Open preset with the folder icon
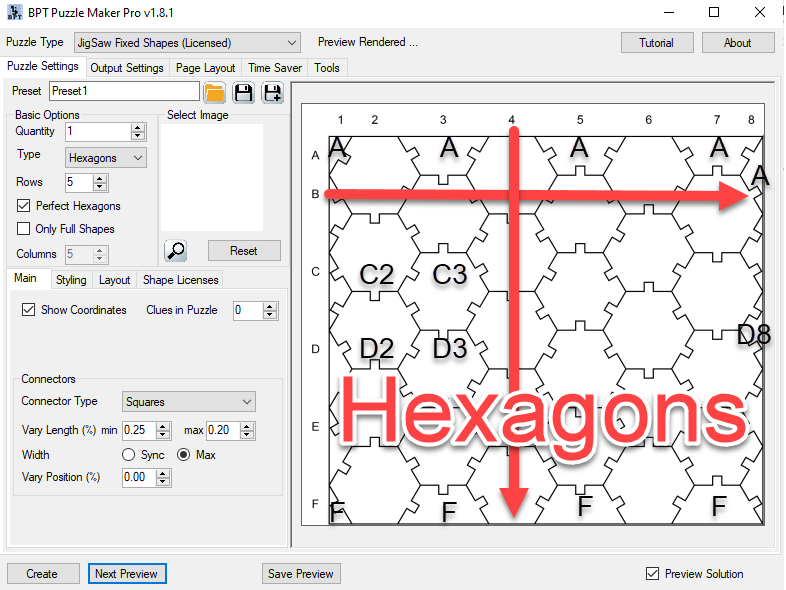 [x=214, y=93]
